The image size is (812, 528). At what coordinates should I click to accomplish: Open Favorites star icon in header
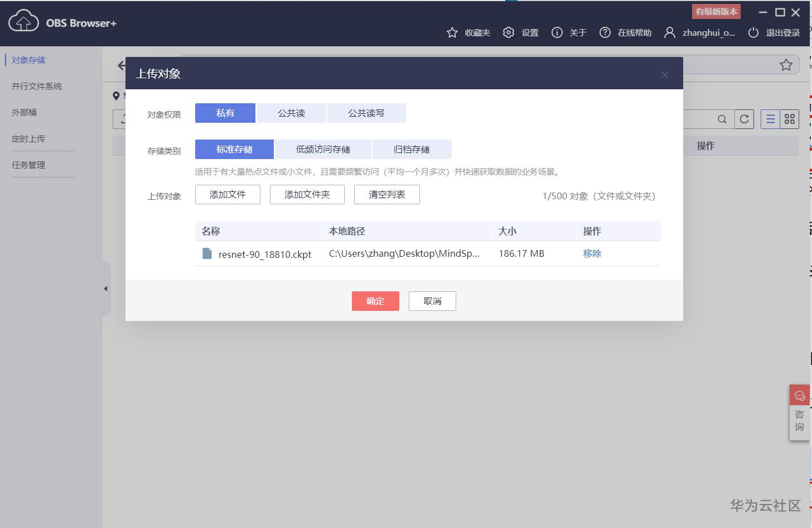pos(452,32)
